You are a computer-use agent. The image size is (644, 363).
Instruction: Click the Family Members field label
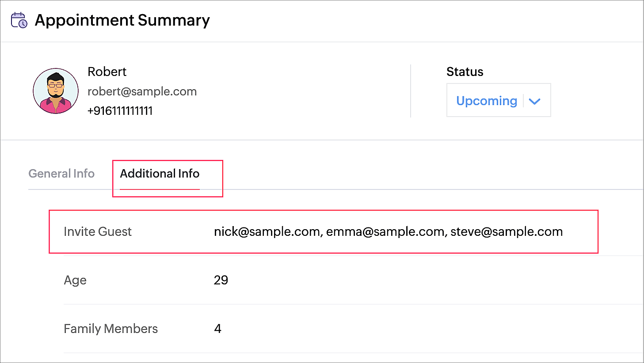click(x=111, y=329)
